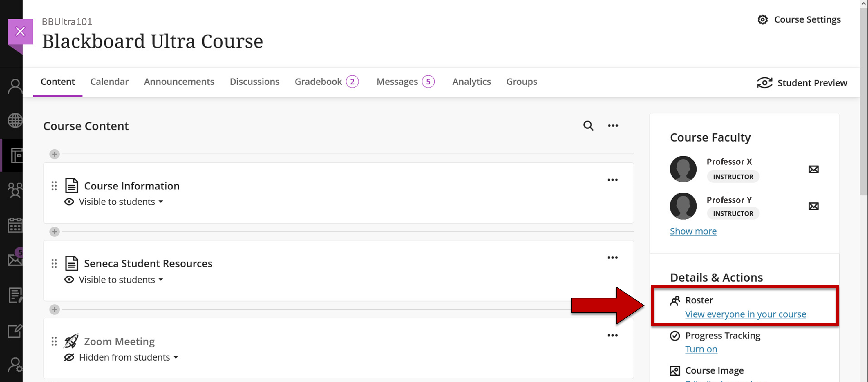Viewport: 868px width, 382px height.
Task: Click View everyone in your course link
Action: click(746, 314)
